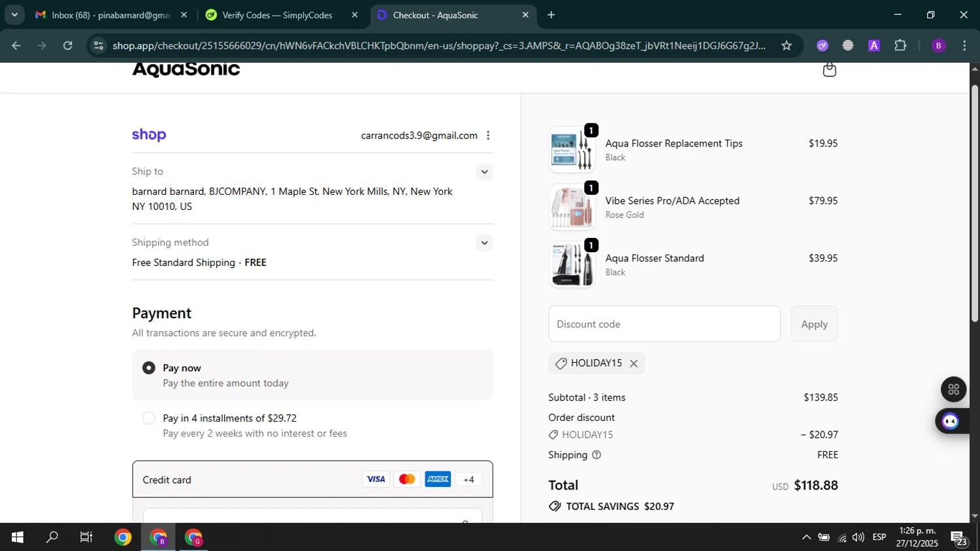Open Chrome's three-dot menu
This screenshot has height=551, width=980.
[964, 45]
